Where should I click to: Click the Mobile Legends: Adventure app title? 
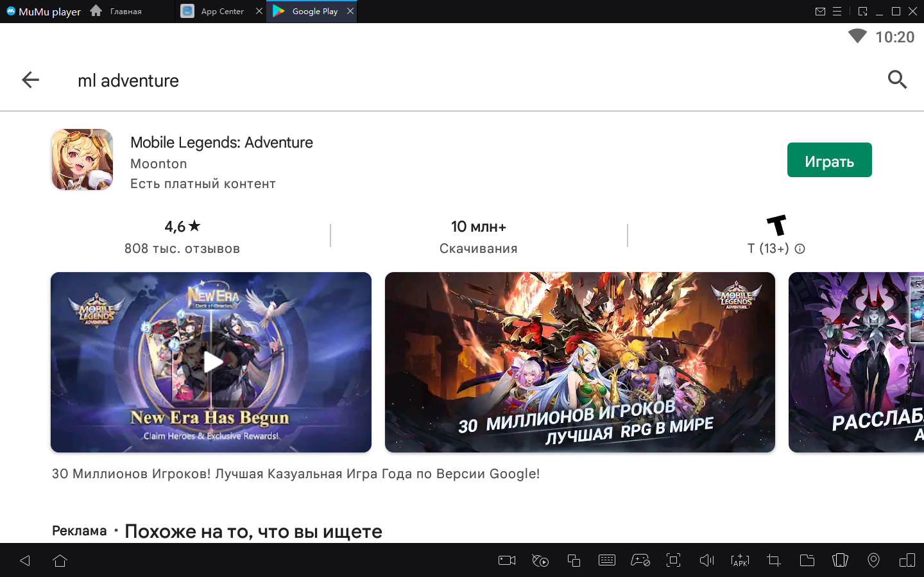221,142
